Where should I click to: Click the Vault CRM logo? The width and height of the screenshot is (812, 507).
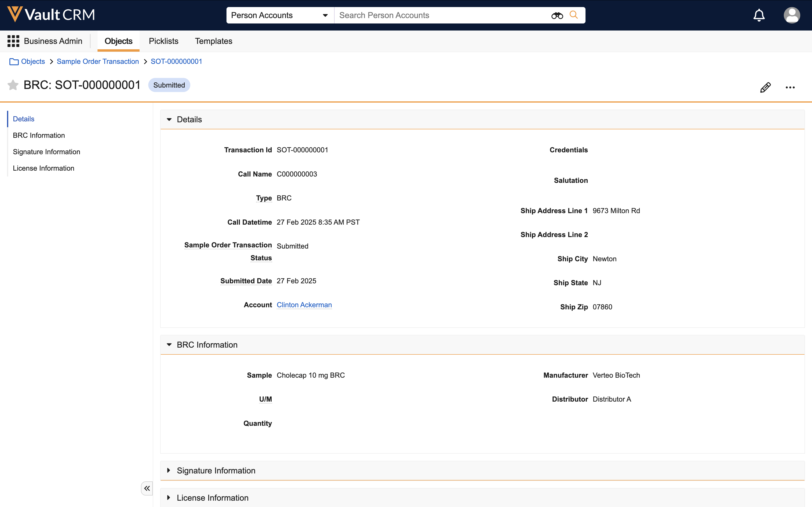(x=51, y=15)
